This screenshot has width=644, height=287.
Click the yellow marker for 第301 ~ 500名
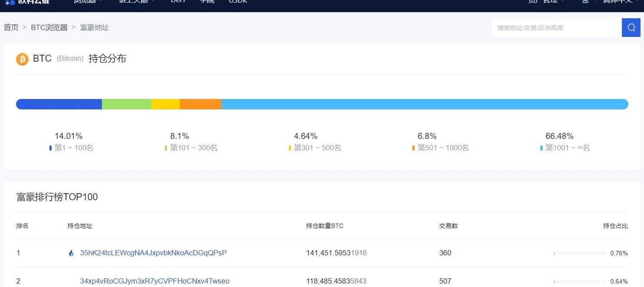(x=290, y=148)
